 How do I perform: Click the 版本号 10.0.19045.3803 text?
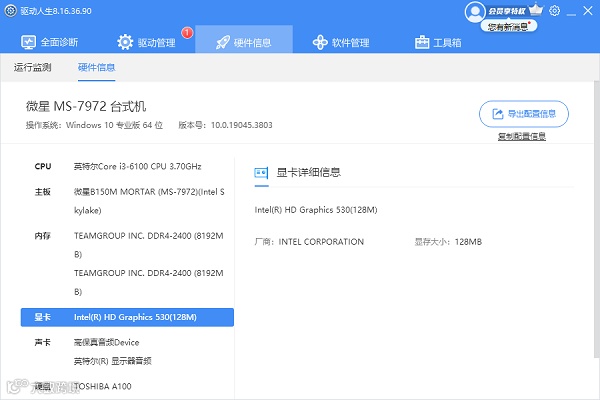(225, 125)
